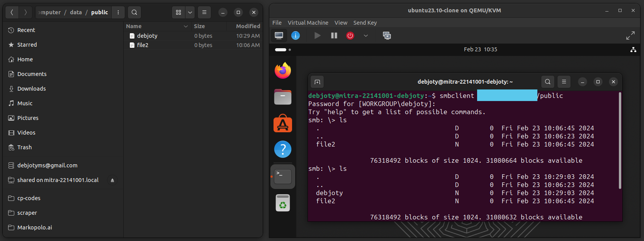Open file manager hamburger menu
The image size is (644, 241).
204,12
